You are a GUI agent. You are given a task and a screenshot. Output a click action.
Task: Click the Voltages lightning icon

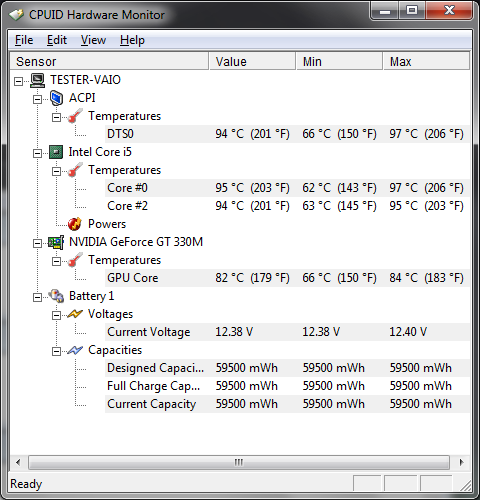tap(75, 314)
